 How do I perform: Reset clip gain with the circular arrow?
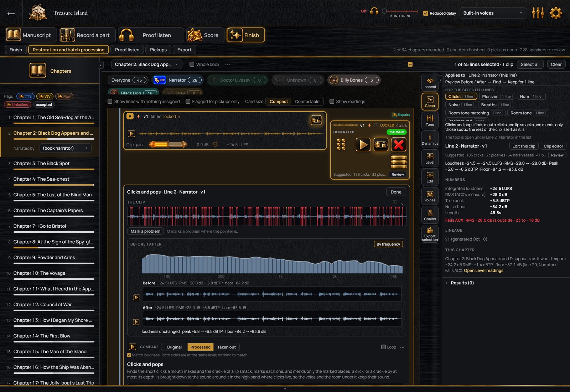click(x=215, y=145)
